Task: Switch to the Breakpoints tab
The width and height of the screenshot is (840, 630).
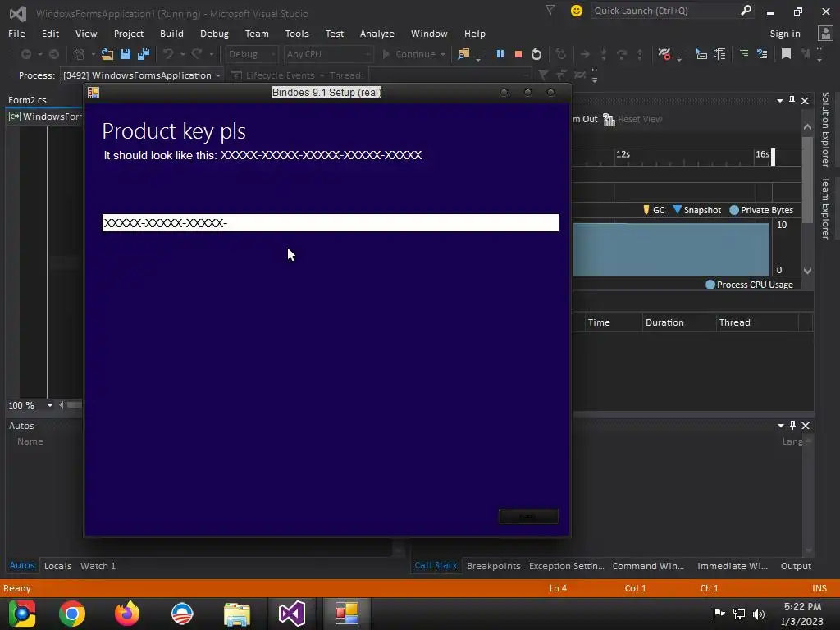Action: click(x=493, y=566)
